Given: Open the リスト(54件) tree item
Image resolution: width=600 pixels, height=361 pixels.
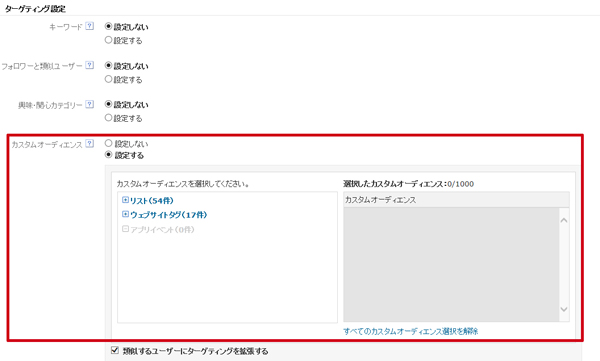Looking at the screenshot, I should (x=152, y=200).
